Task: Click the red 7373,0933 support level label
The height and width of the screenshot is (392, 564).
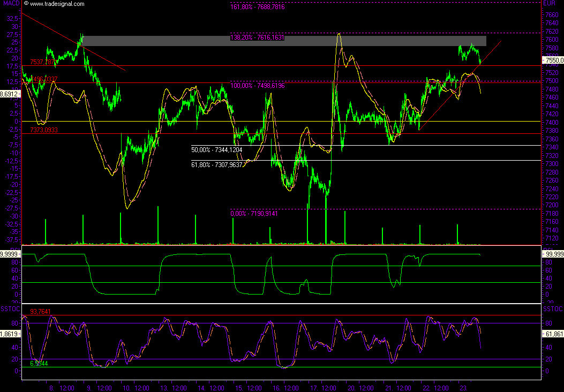Action: [x=44, y=130]
